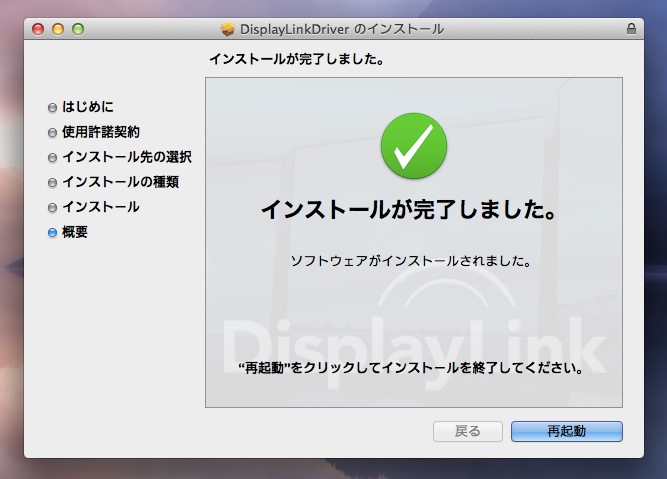The width and height of the screenshot is (667, 479).
Task: Click the インストールが完了しました。 heading above the panel
Action: point(297,59)
